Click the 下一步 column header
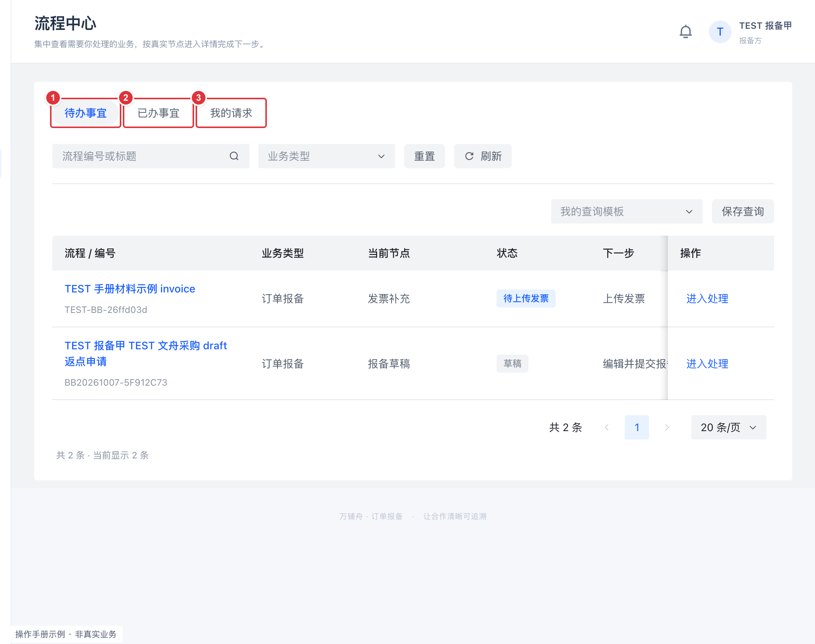Screen dimensions: 815x644 [619, 253]
